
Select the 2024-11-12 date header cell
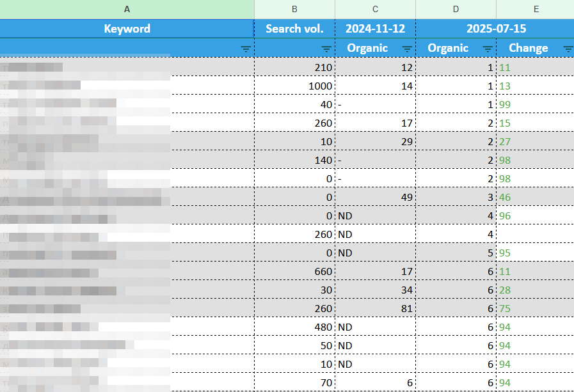tap(375, 29)
